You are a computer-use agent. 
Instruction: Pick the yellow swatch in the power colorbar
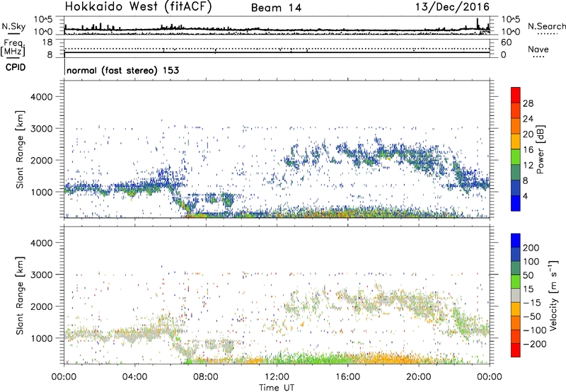click(x=516, y=141)
